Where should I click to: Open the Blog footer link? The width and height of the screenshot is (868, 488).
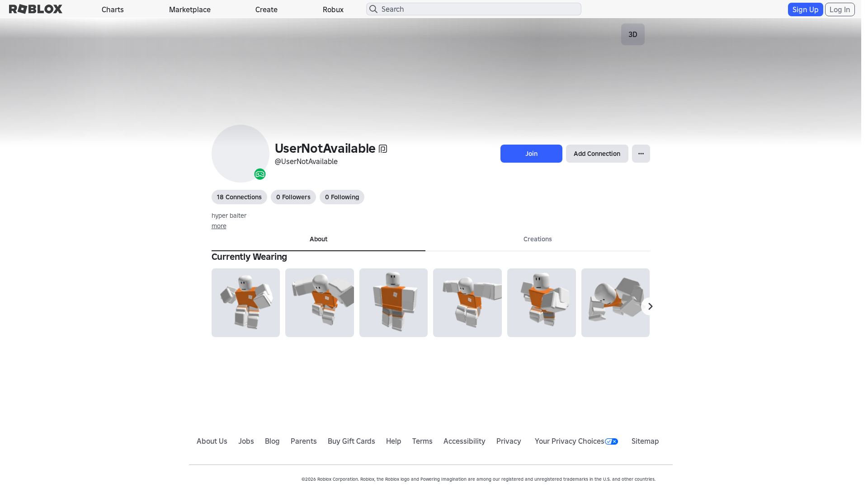272,441
